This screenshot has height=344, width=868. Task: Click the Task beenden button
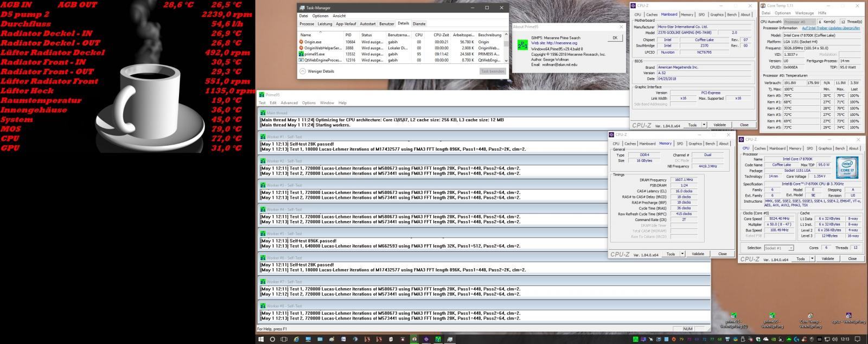[x=493, y=71]
